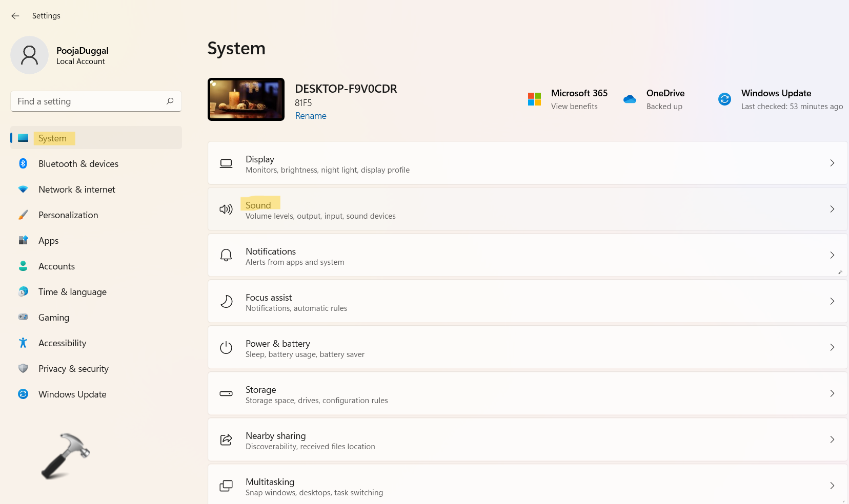Screen dimensions: 849x504
Task: Click the search magnifier icon
Action: pos(170,101)
